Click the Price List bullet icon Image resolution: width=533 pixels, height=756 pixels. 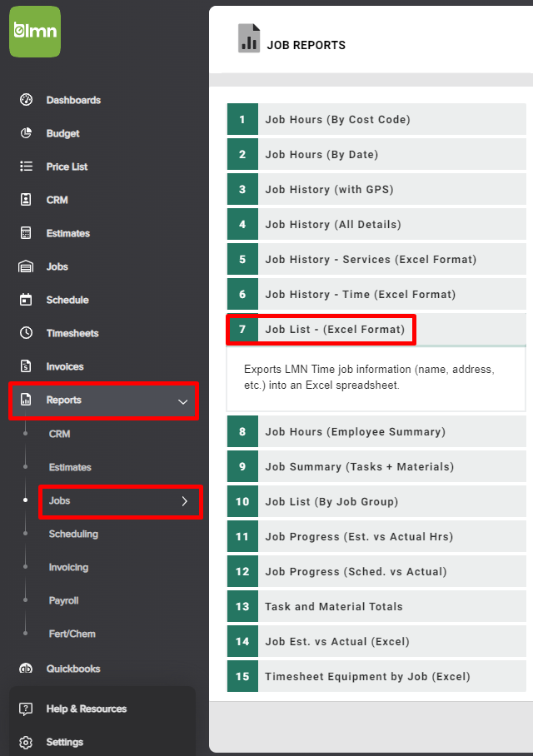pyautogui.click(x=26, y=167)
